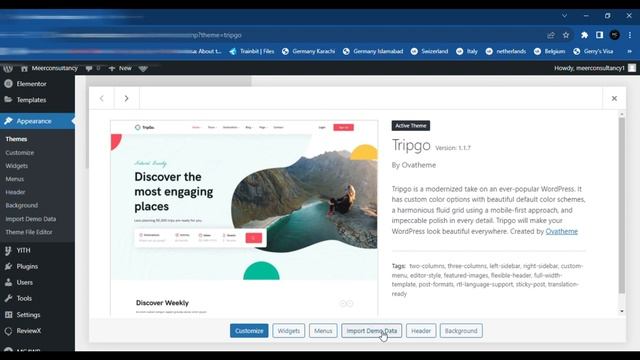The width and height of the screenshot is (640, 360).
Task: Open the browser three-dot menu
Action: click(630, 35)
